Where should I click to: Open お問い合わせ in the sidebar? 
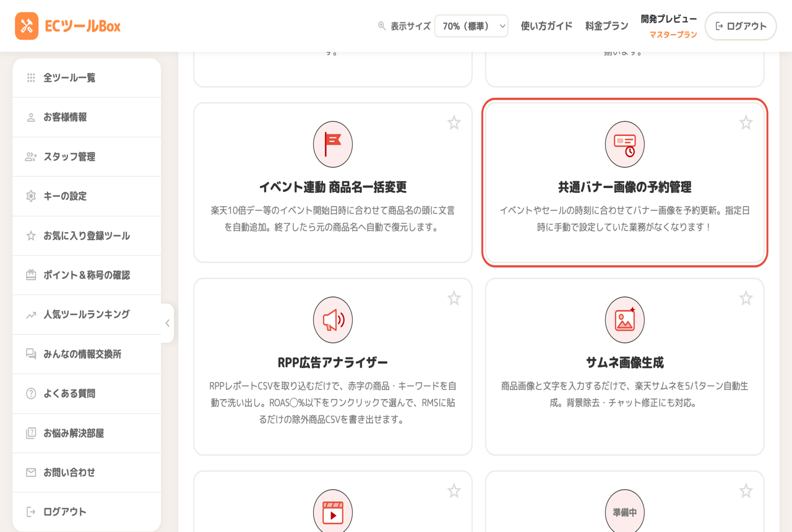coord(87,473)
